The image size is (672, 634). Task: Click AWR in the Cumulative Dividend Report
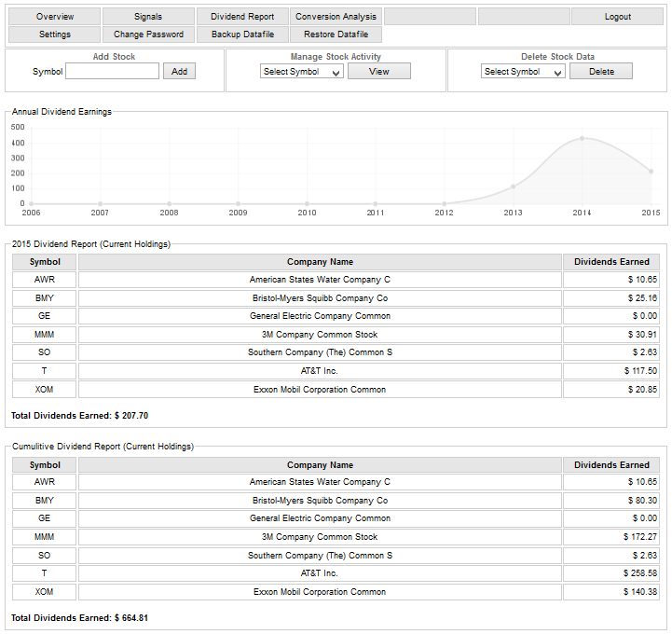45,482
